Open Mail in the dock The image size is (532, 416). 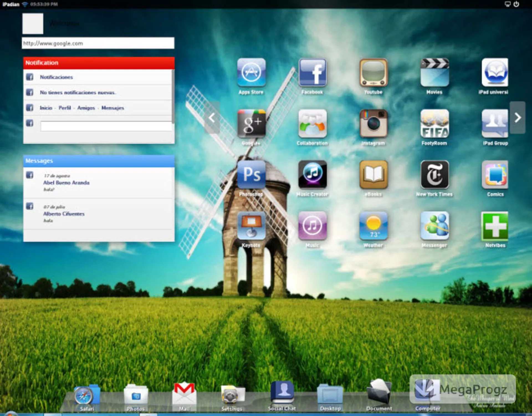pyautogui.click(x=184, y=394)
